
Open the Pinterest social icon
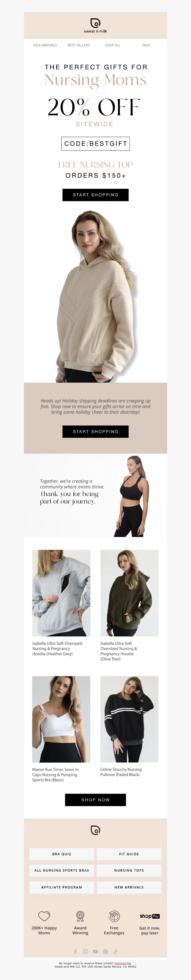tap(106, 952)
